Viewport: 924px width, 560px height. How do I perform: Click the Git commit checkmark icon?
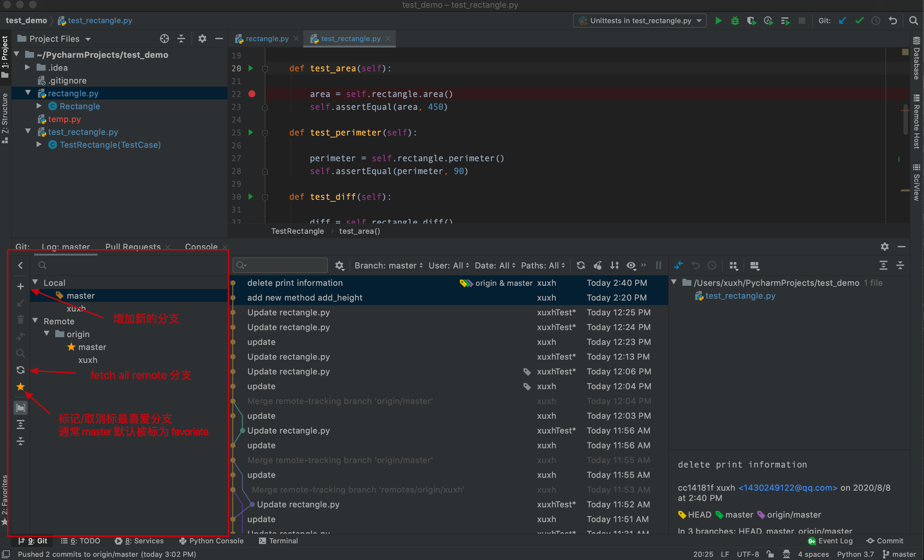pos(859,21)
